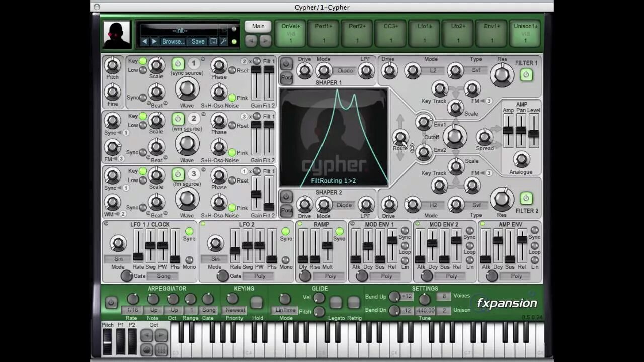Adjust the central Cutoff knob
The width and height of the screenshot is (644, 362).
click(x=454, y=137)
